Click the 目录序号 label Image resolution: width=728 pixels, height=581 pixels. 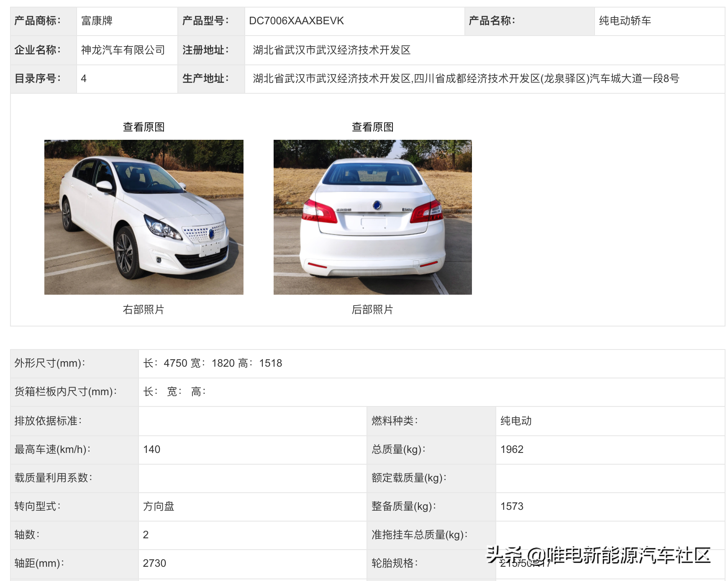38,78
